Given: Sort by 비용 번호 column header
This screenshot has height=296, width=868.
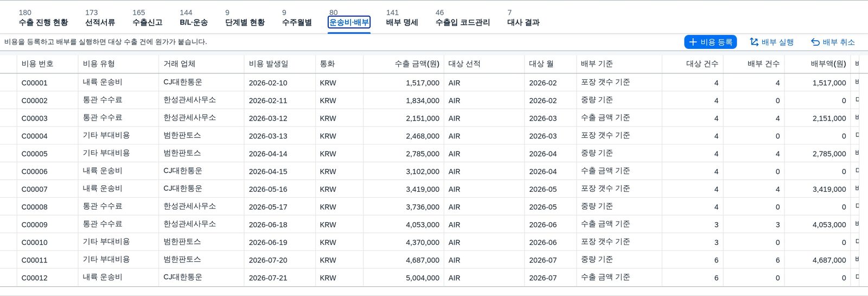Looking at the screenshot, I should 48,64.
